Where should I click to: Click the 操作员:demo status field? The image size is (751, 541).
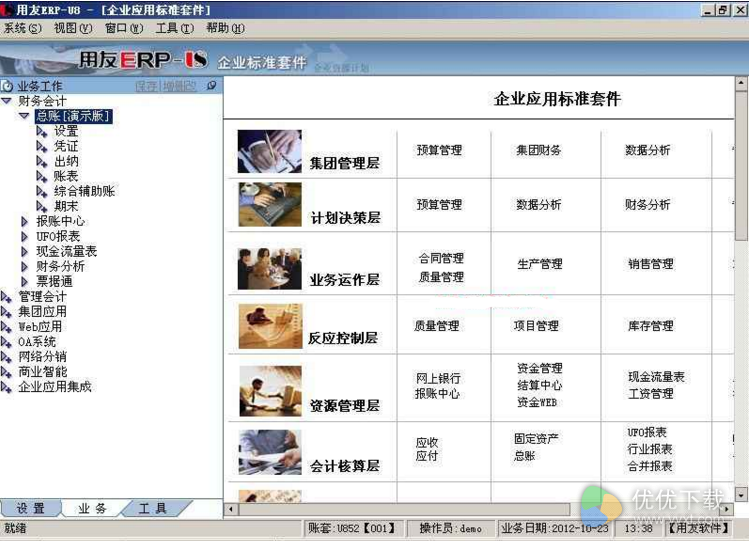coord(450,529)
